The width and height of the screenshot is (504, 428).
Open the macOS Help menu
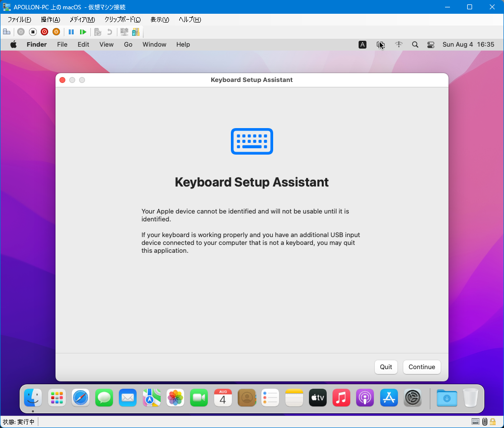(x=183, y=45)
